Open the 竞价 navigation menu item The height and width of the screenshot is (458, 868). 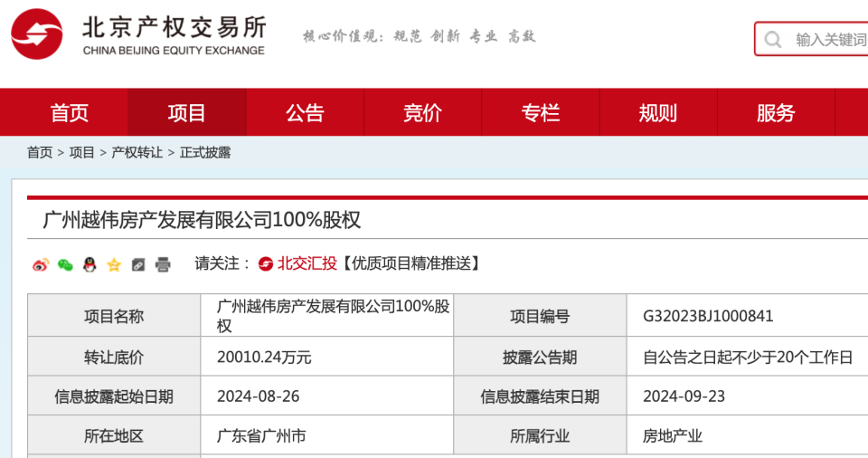tap(423, 112)
